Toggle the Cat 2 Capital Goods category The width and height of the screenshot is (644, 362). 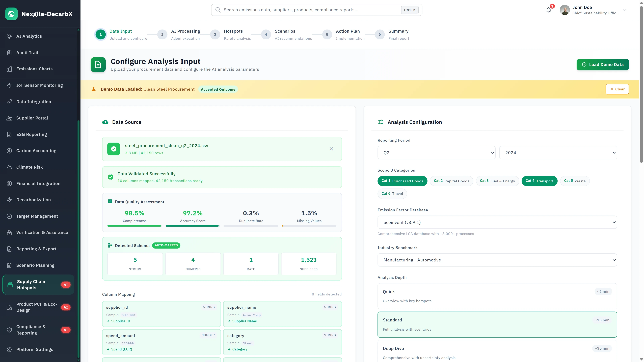pyautogui.click(x=451, y=181)
